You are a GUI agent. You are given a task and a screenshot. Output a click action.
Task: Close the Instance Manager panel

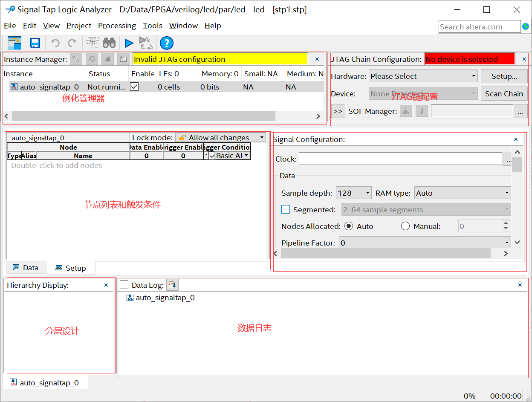[x=317, y=59]
